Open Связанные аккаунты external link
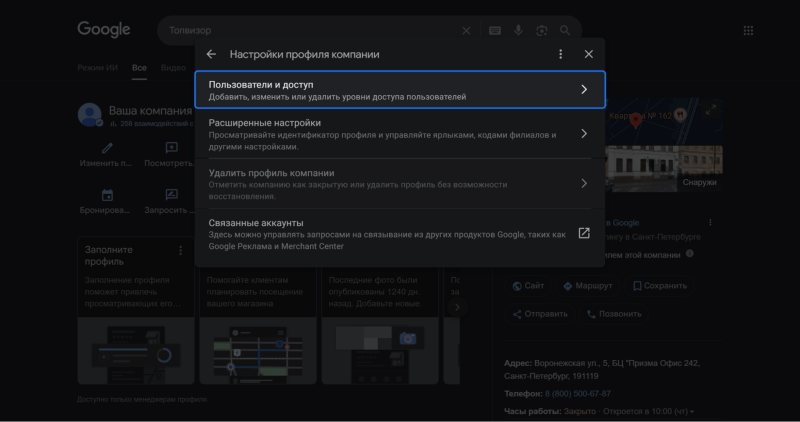 click(400, 234)
